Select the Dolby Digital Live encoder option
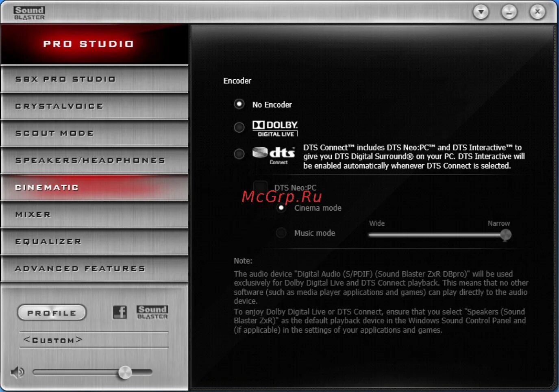559x392 pixels. [239, 127]
